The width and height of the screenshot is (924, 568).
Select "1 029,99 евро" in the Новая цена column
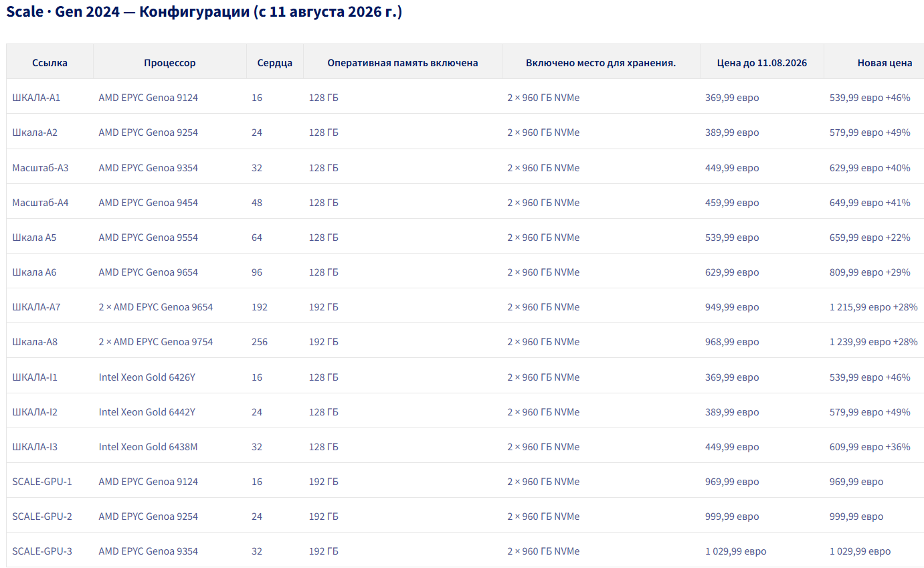tap(860, 551)
